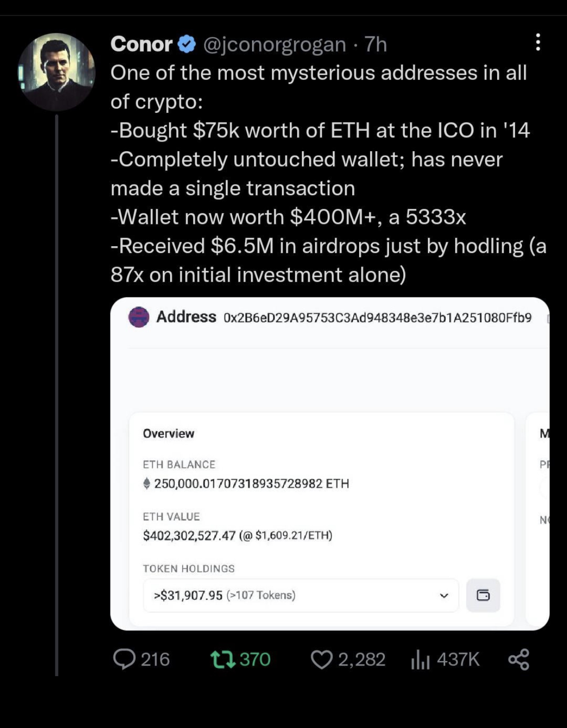The width and height of the screenshot is (567, 728).
Task: Reply to the tweet via speech bubble icon
Action: (x=124, y=660)
